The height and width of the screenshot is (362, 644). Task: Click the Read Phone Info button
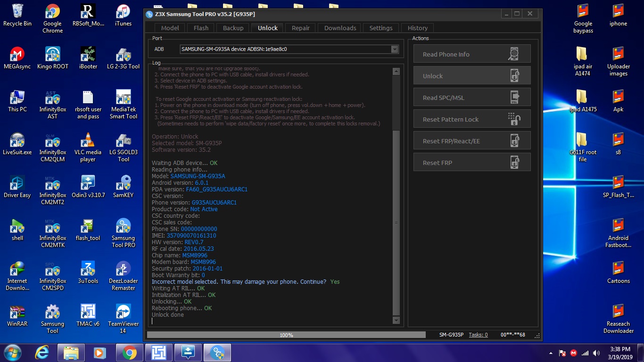(x=472, y=54)
